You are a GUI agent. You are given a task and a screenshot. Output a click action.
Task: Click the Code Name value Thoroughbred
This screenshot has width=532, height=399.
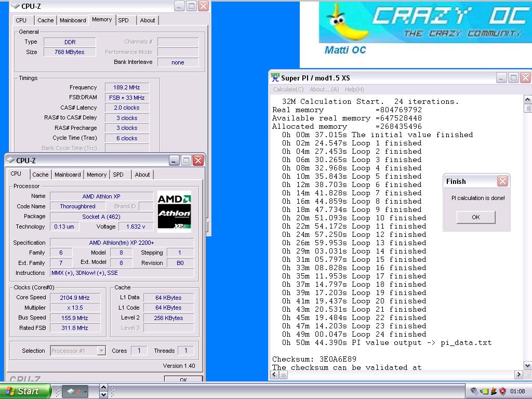click(78, 206)
